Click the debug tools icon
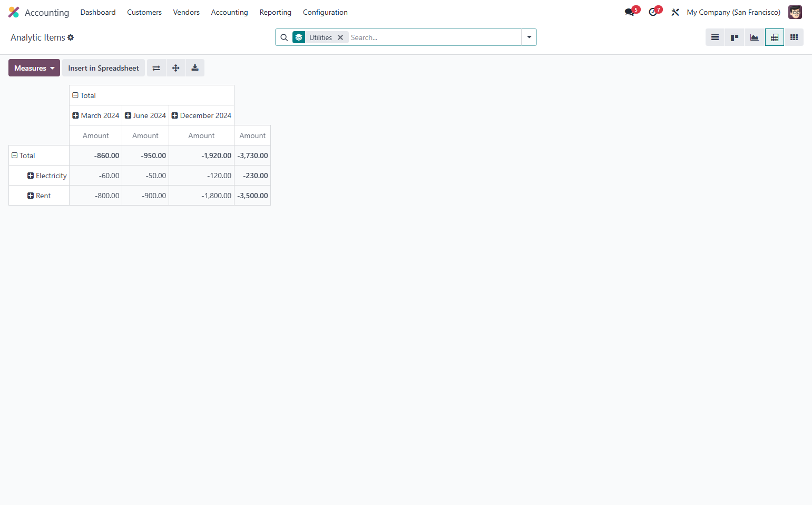 (675, 12)
